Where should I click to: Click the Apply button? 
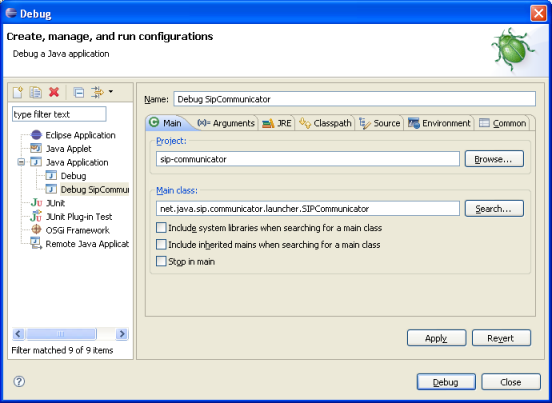pos(437,338)
